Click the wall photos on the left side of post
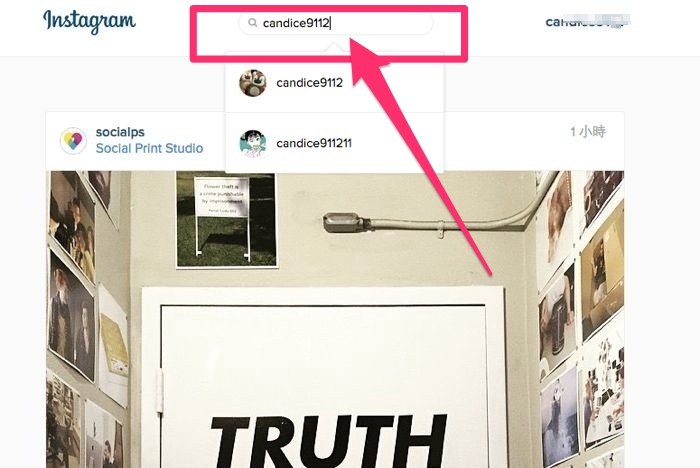700x468 pixels. pos(85,319)
